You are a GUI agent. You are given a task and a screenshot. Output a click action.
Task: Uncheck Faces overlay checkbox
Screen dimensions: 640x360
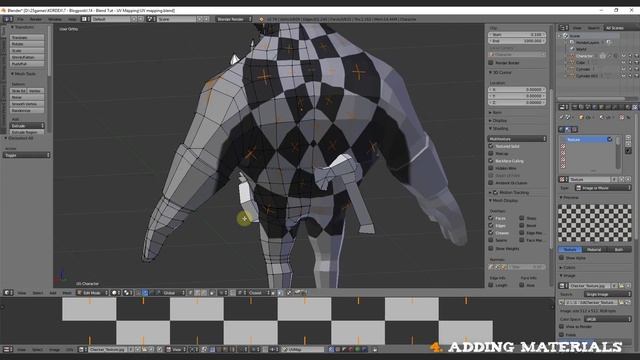[x=491, y=218]
